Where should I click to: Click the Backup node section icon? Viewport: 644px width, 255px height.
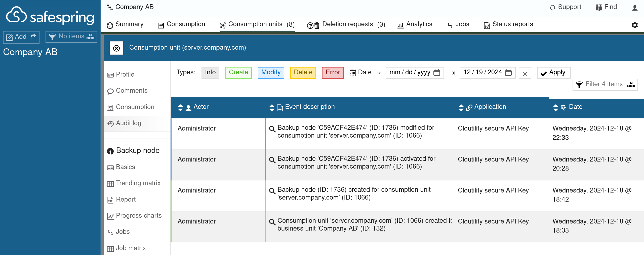110,151
